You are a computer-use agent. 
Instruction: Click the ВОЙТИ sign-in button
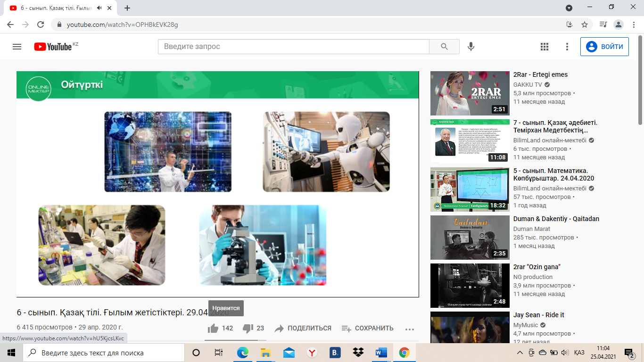pos(604,47)
